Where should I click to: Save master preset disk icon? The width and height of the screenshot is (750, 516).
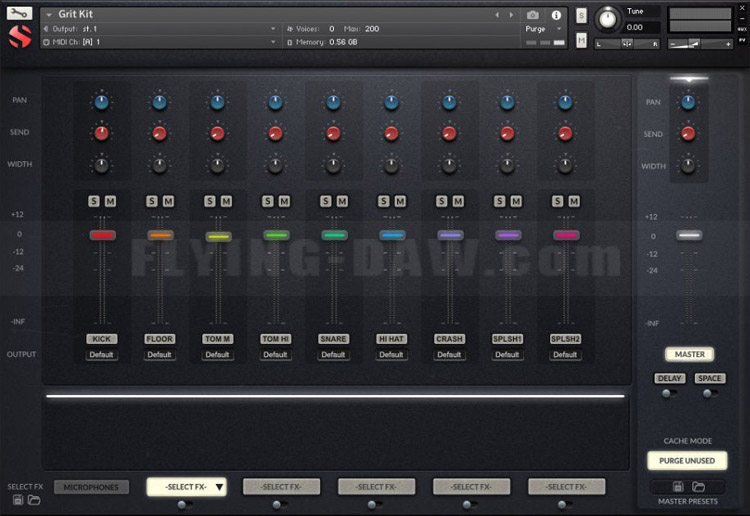678,486
